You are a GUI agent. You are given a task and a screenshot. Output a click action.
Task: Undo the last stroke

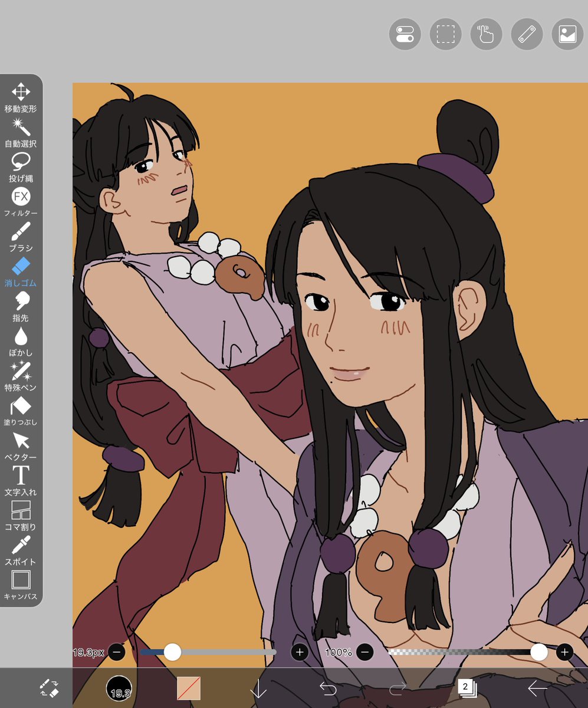click(x=328, y=688)
